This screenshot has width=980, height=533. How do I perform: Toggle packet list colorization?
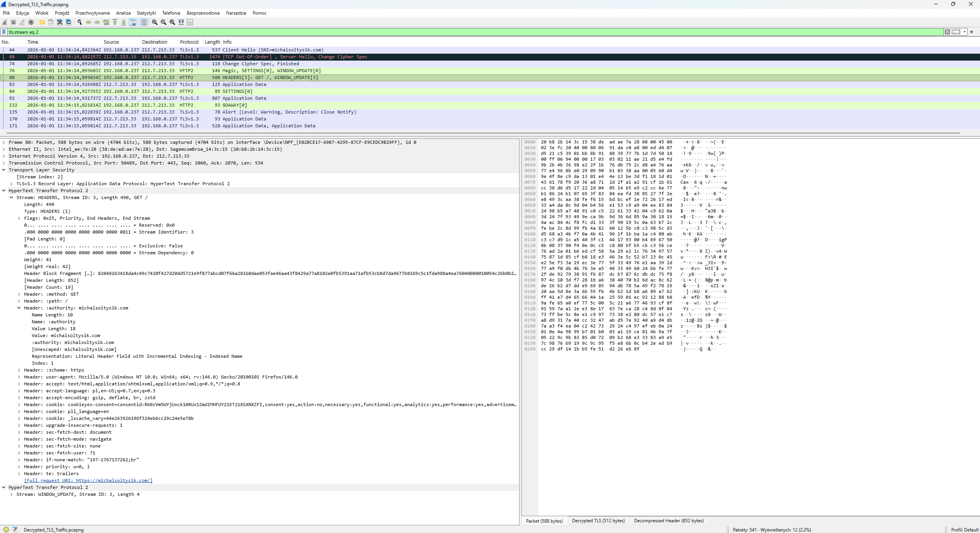pyautogui.click(x=144, y=22)
